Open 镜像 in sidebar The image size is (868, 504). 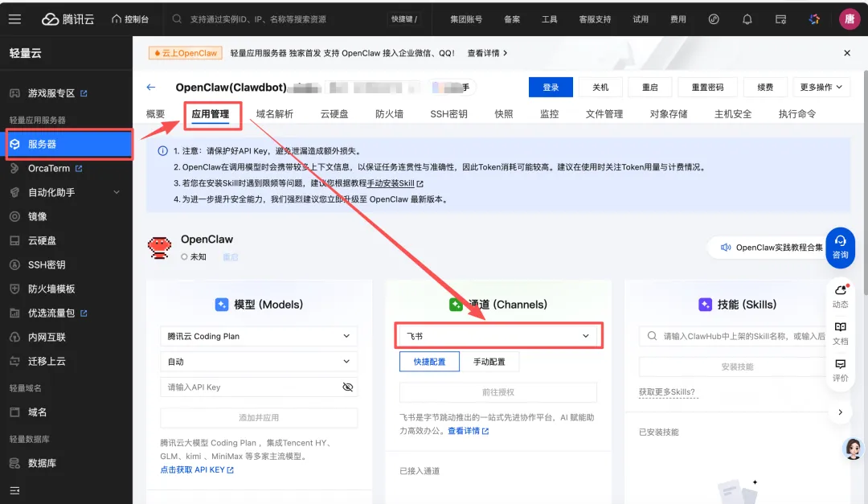(38, 216)
